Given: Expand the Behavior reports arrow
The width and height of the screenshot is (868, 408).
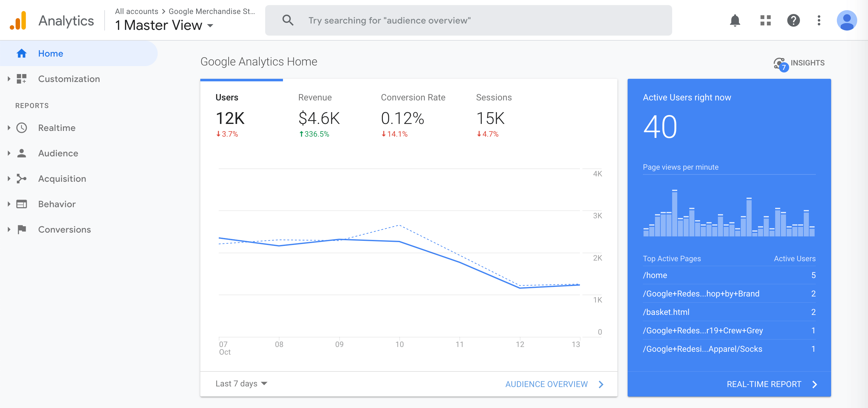Looking at the screenshot, I should pyautogui.click(x=9, y=204).
